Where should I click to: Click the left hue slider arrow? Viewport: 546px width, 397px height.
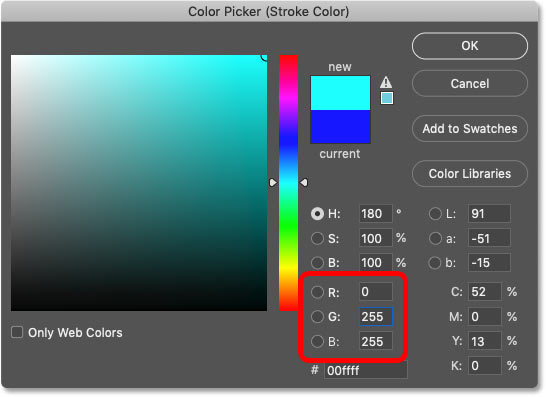pyautogui.click(x=273, y=182)
